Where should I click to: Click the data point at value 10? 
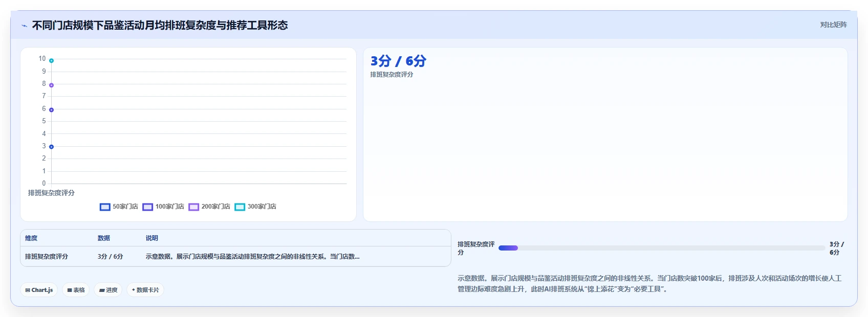[51, 60]
